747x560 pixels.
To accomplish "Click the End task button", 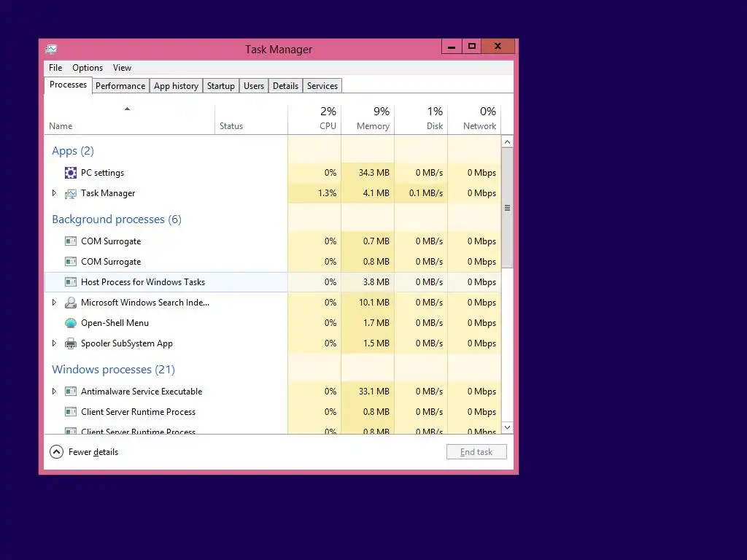I will tap(476, 452).
